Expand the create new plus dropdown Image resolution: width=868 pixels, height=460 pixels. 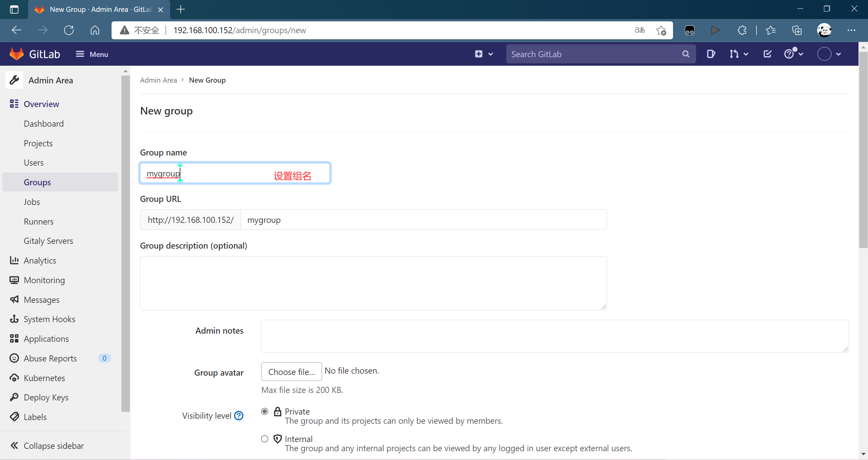(x=484, y=54)
